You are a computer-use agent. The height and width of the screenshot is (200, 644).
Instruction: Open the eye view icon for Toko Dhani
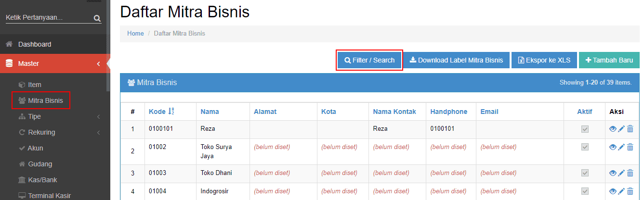tap(613, 173)
